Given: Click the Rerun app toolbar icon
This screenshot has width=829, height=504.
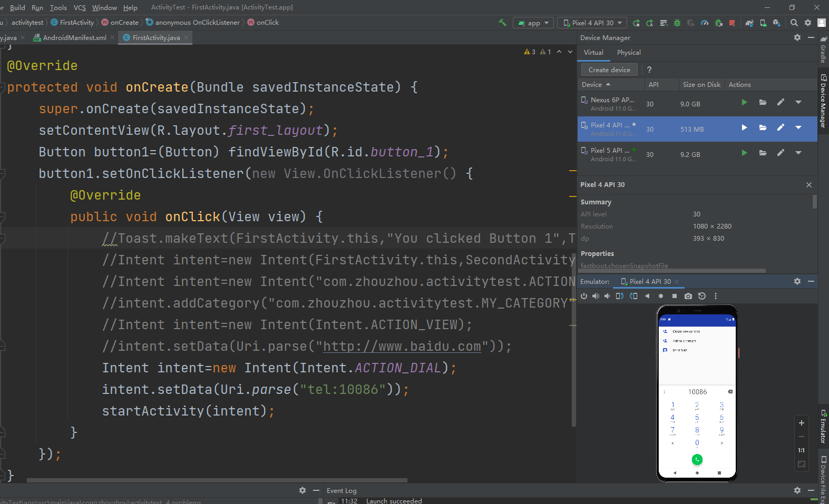Looking at the screenshot, I should pyautogui.click(x=636, y=23).
